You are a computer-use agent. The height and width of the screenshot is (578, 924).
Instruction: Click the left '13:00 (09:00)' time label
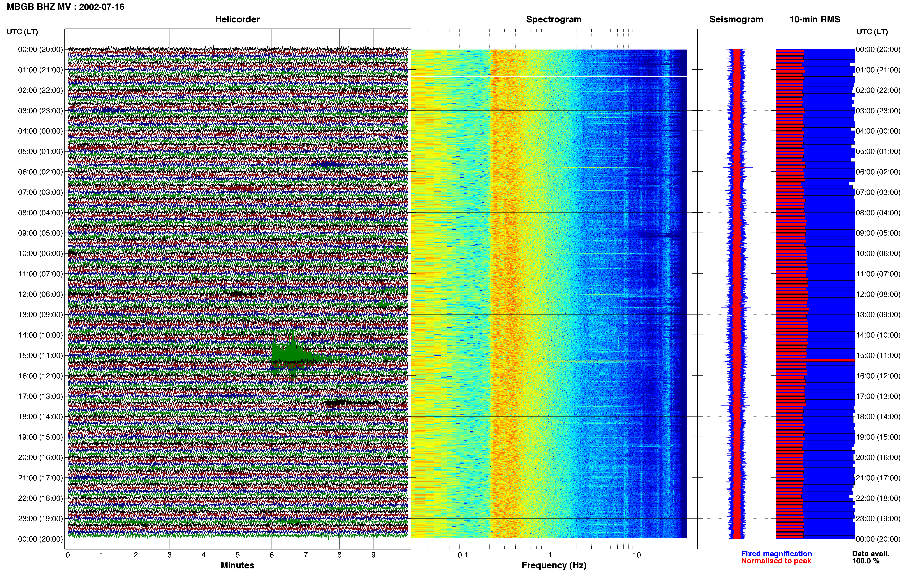[x=41, y=315]
